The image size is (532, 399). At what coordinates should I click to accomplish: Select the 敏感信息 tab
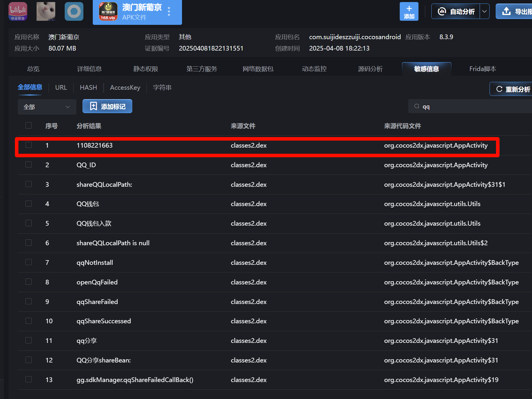point(427,69)
